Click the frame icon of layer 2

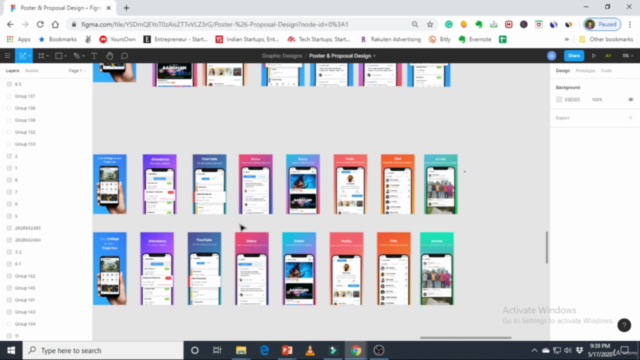tap(9, 156)
